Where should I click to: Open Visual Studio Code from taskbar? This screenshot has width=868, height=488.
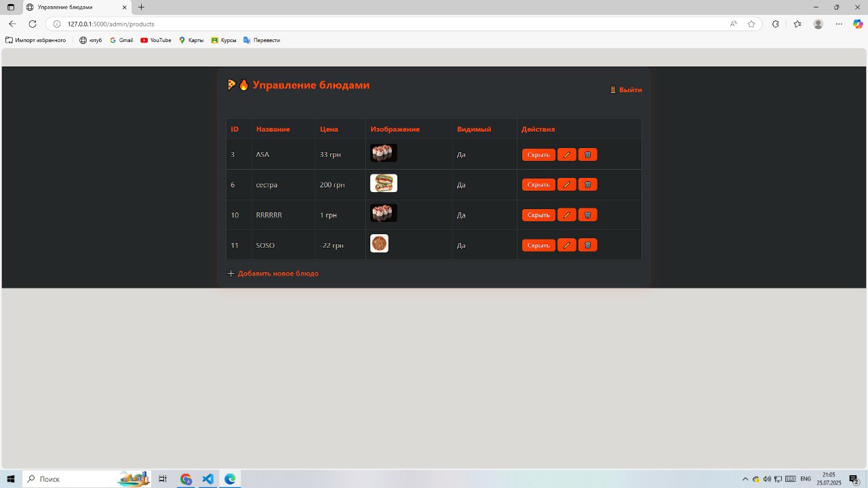[208, 479]
